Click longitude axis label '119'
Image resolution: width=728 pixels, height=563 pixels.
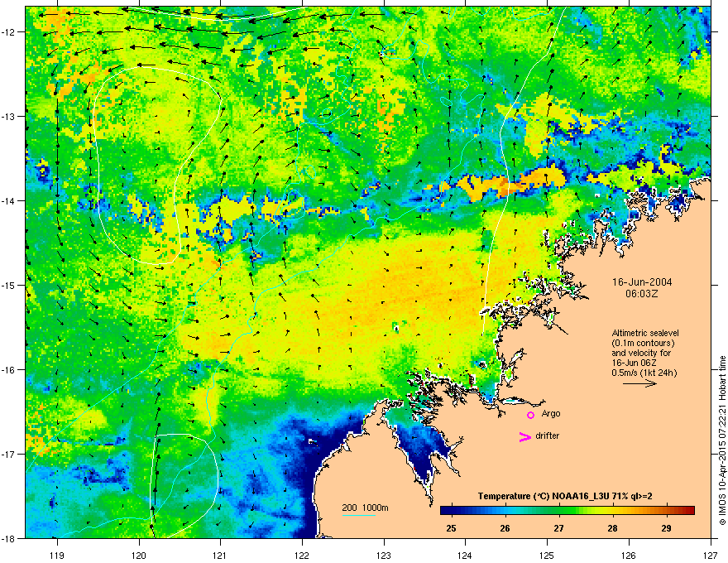pyautogui.click(x=57, y=555)
